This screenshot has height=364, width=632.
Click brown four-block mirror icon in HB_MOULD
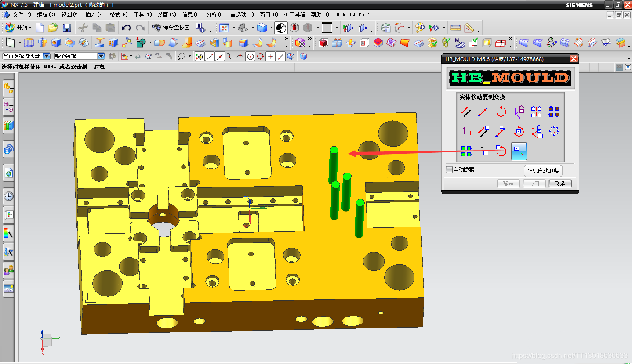pos(554,112)
